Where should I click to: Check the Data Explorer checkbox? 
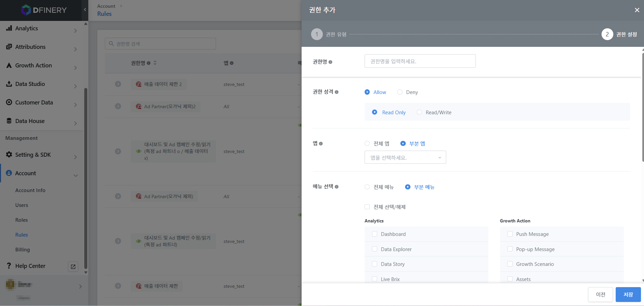pyautogui.click(x=374, y=249)
